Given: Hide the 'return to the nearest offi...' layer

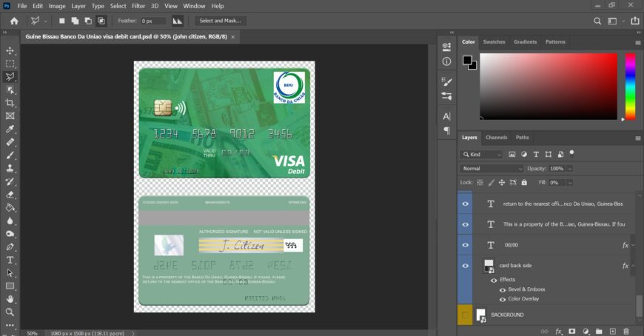Looking at the screenshot, I should [466, 204].
